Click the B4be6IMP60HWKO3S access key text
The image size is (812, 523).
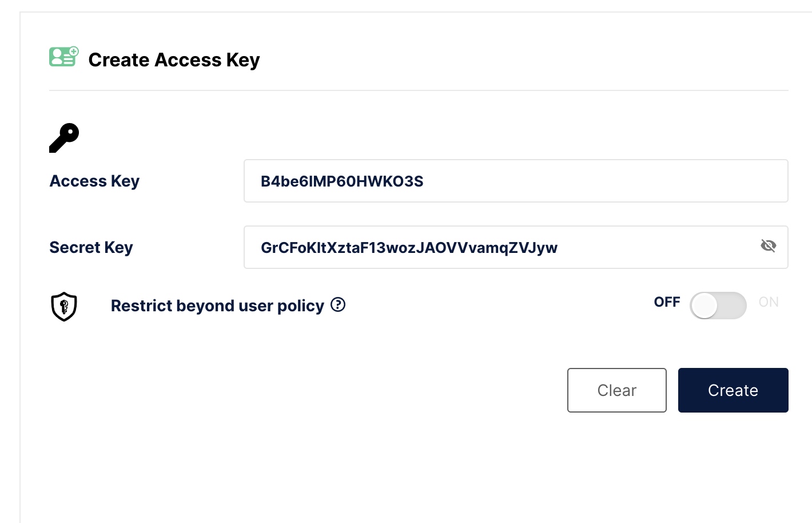coord(342,181)
